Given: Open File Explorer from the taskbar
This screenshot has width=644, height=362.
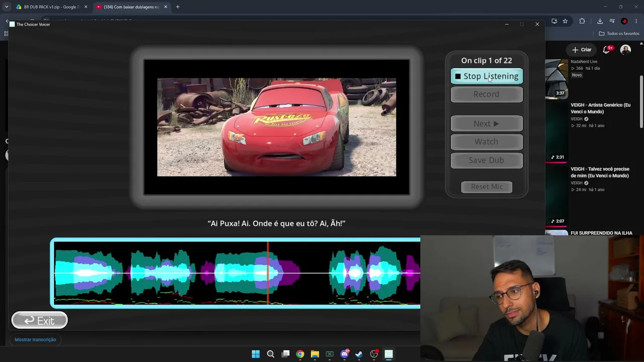Looking at the screenshot, I should tap(315, 354).
